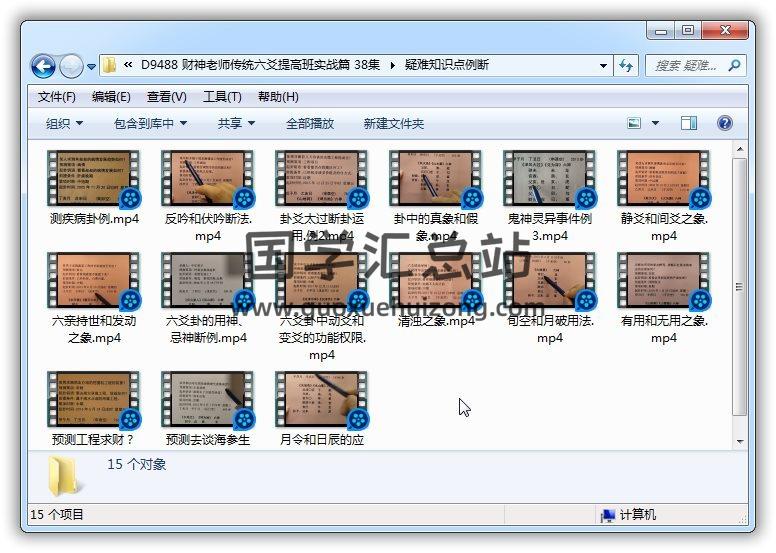This screenshot has height=553, width=776.
Task: Open the 编辑(E) menu
Action: click(111, 97)
